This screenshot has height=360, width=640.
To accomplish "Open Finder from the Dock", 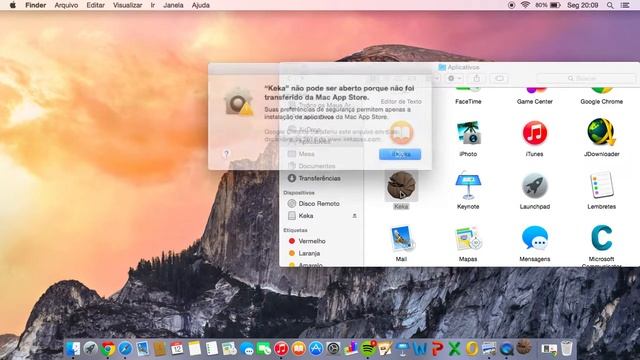I will [73, 349].
